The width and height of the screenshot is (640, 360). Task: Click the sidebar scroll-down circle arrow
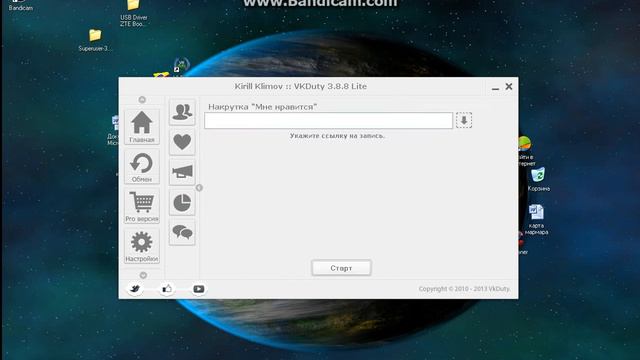(143, 275)
